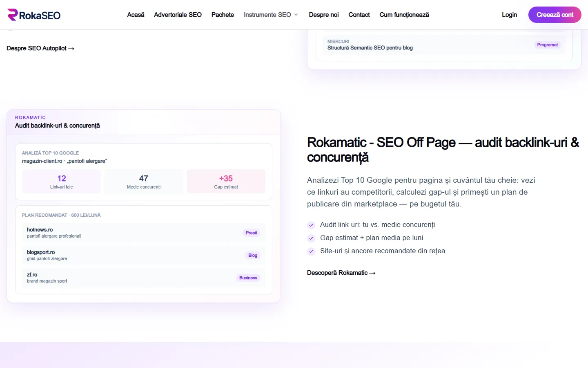Click the Login link

(x=509, y=15)
